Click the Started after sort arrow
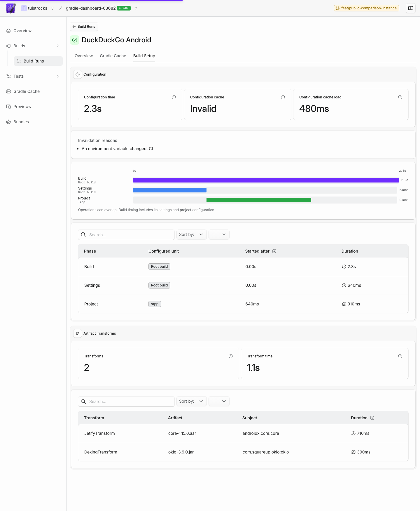This screenshot has width=420, height=511. click(x=274, y=251)
